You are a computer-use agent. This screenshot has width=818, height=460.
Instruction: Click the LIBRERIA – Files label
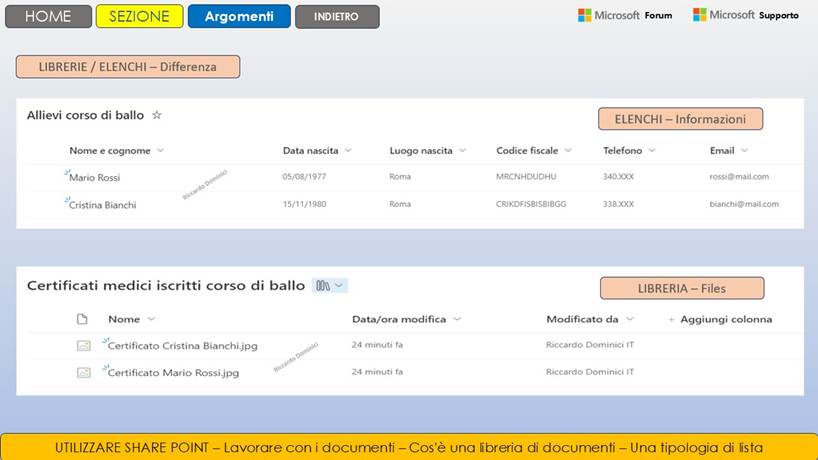pos(682,288)
